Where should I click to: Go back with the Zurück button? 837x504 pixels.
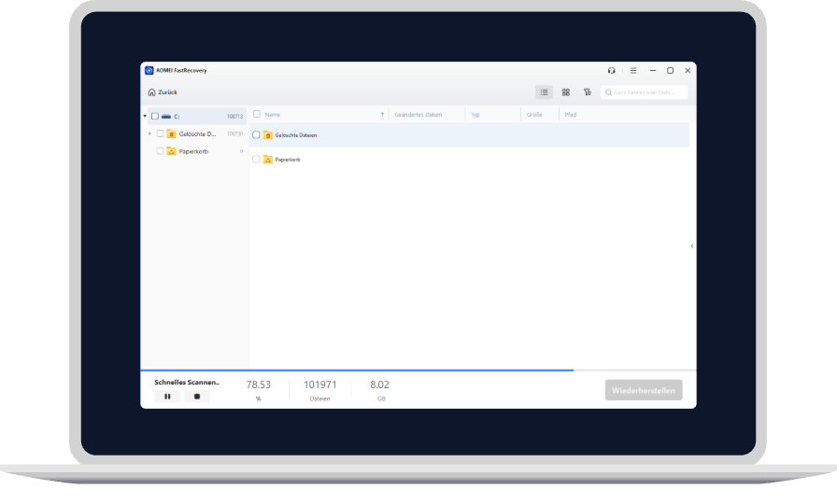tap(163, 92)
